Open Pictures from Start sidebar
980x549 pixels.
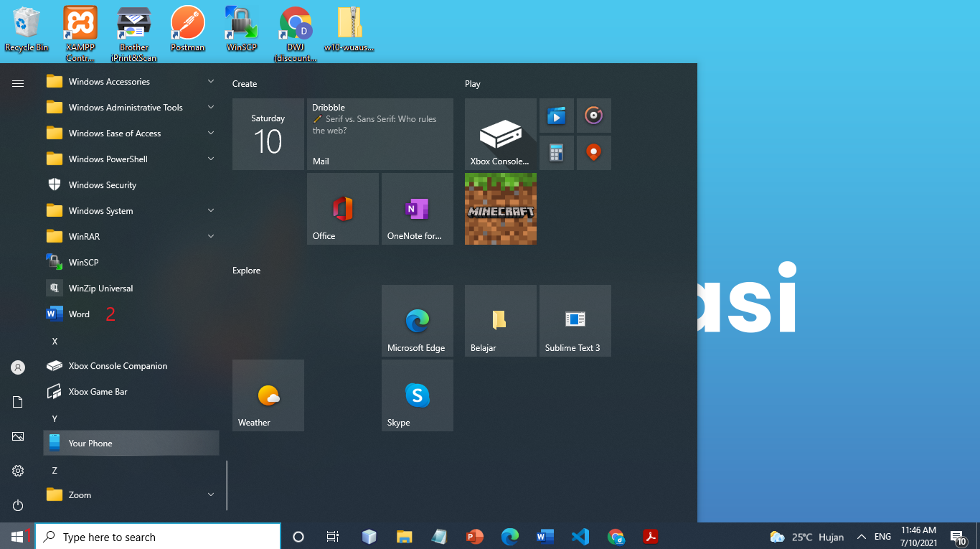coord(18,436)
